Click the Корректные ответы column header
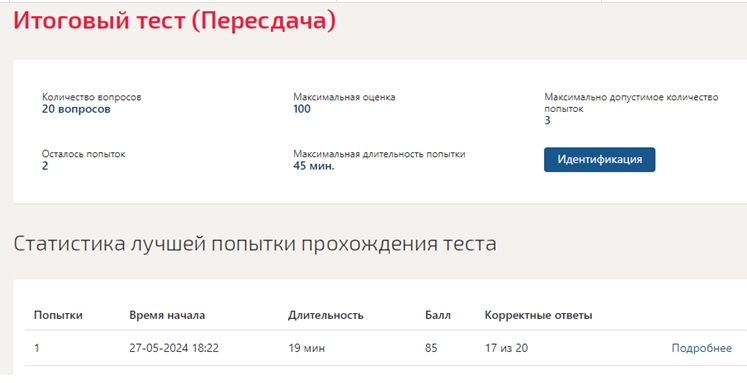The height and width of the screenshot is (383, 747). [538, 315]
